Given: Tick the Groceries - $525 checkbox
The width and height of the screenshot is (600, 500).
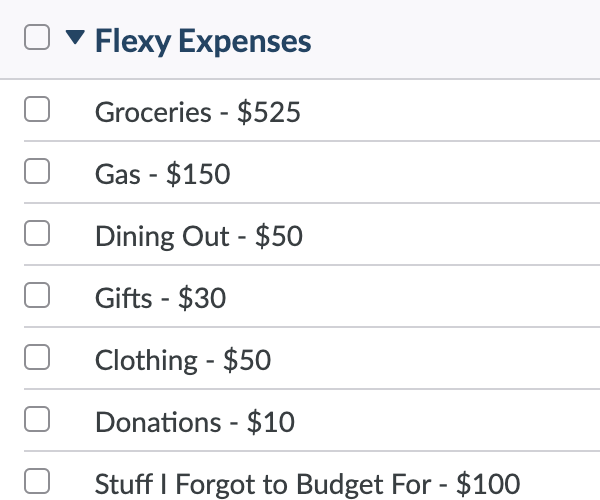Looking at the screenshot, I should [37, 109].
